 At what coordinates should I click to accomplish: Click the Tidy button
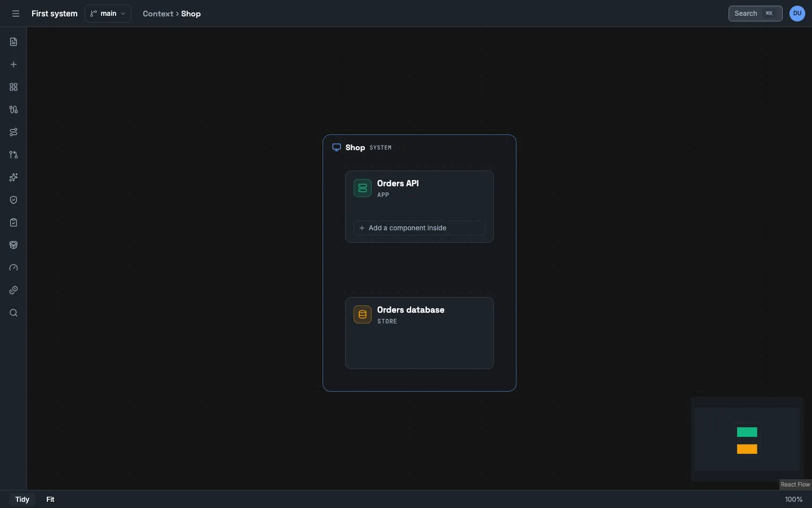point(23,500)
